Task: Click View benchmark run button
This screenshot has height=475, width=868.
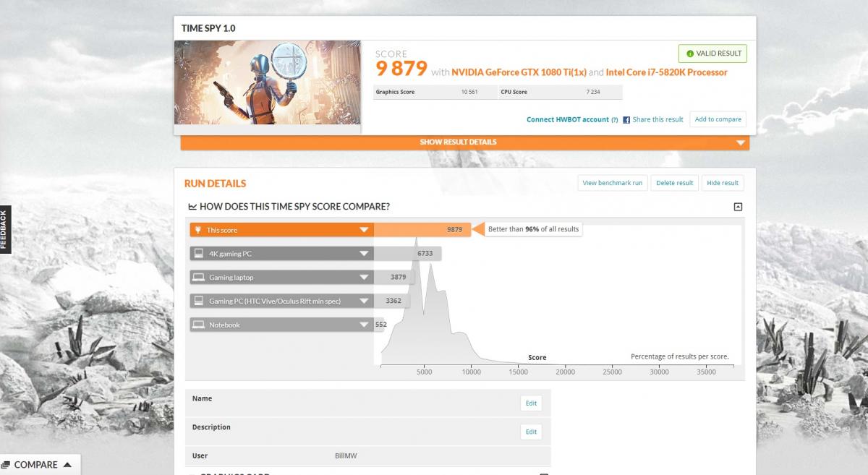Action: pos(613,183)
